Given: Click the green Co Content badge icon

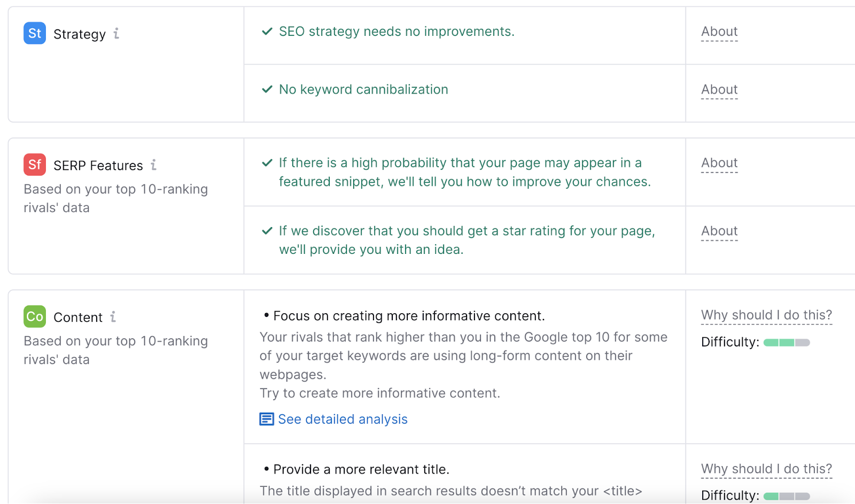Looking at the screenshot, I should [34, 316].
